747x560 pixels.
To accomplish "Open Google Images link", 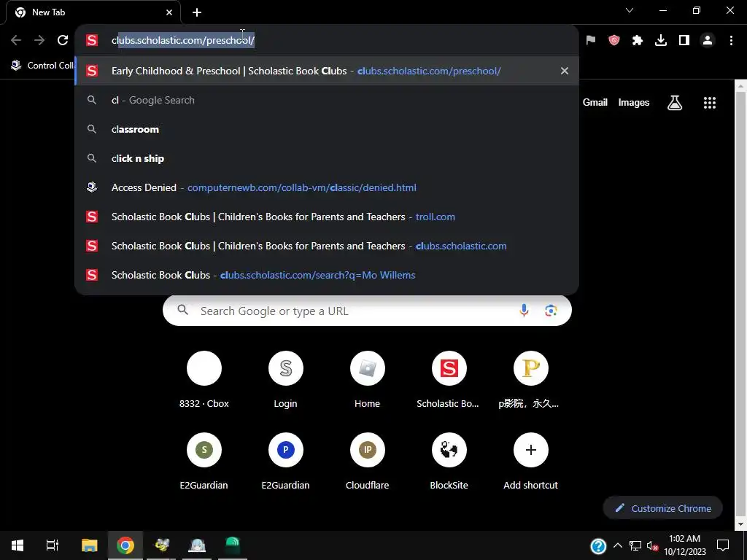I will 634,102.
